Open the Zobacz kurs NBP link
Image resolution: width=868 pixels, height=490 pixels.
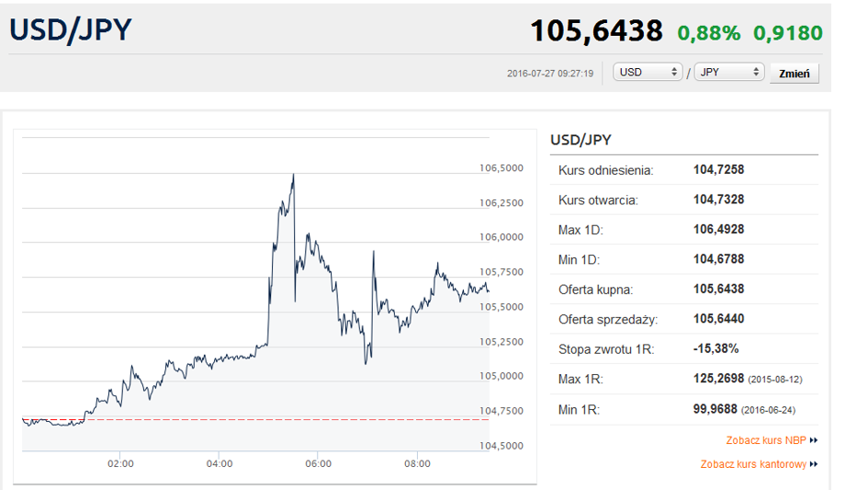[x=766, y=440]
